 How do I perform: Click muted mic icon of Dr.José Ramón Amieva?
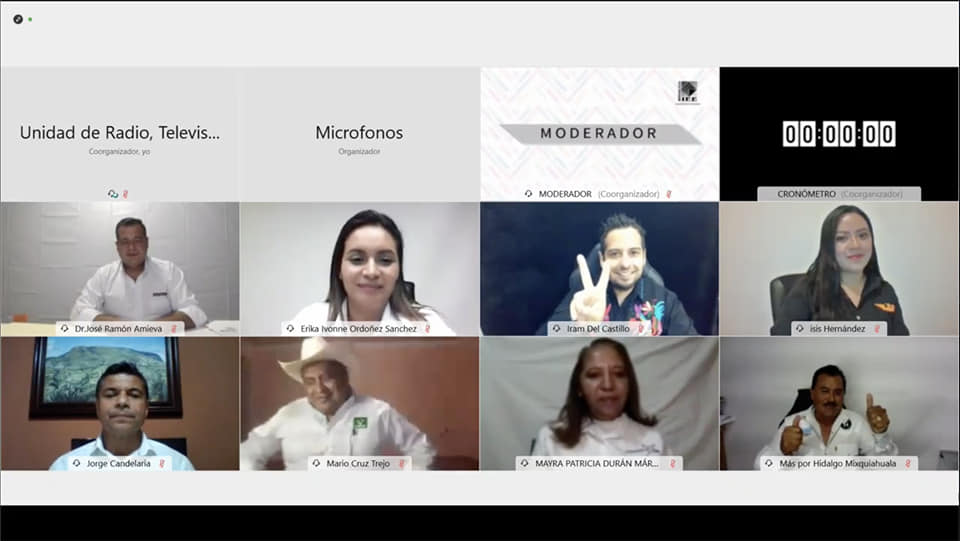tap(174, 329)
